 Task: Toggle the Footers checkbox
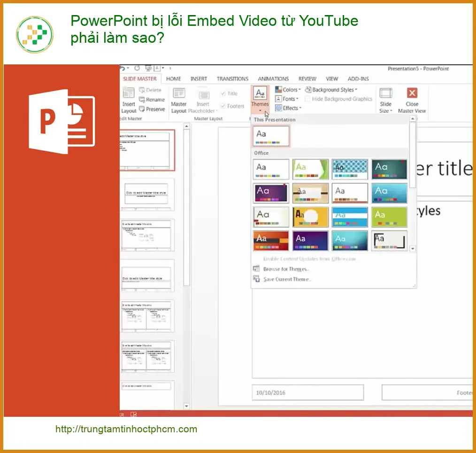[x=223, y=106]
